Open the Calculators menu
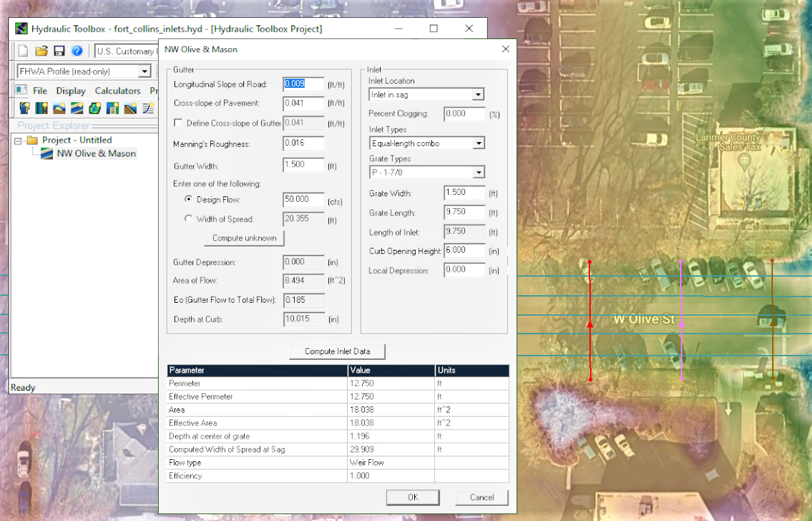The height and width of the screenshot is (521, 812). (x=117, y=91)
